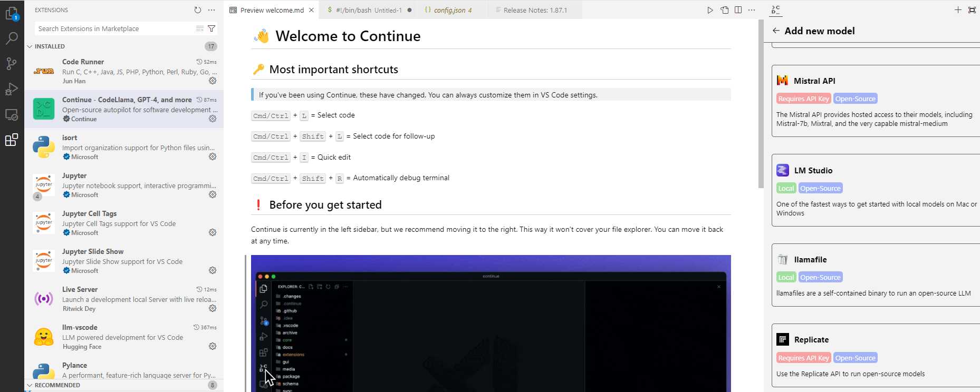Select the LM Studio model card
This screenshot has width=980, height=392.
click(876, 190)
